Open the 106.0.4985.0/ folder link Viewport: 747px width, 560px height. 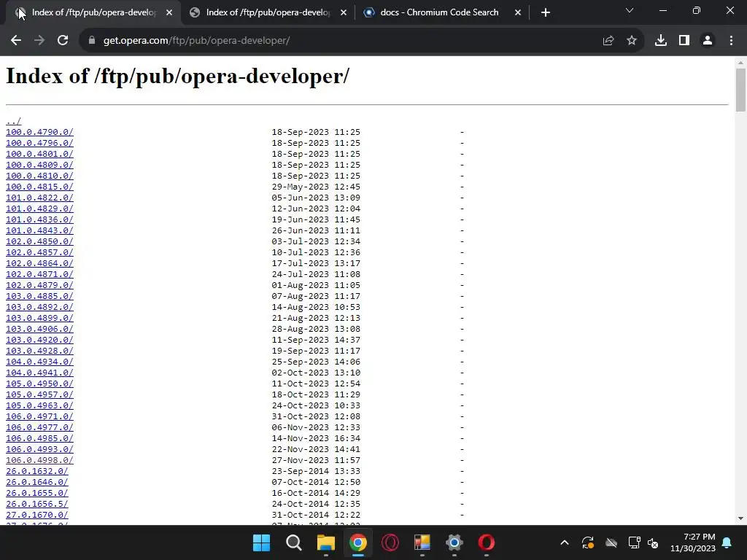pyautogui.click(x=39, y=438)
